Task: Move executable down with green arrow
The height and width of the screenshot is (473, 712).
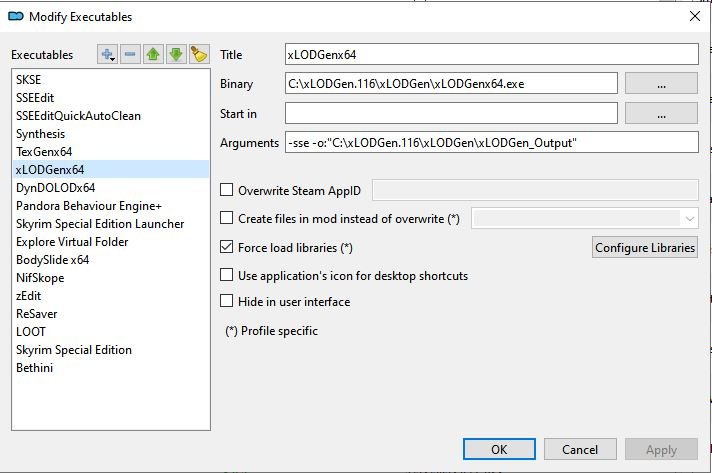Action: click(176, 54)
